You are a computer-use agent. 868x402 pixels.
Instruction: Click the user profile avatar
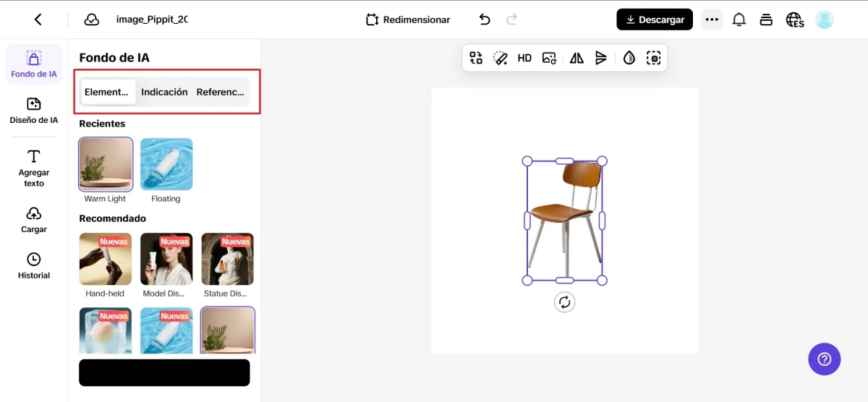pos(825,20)
